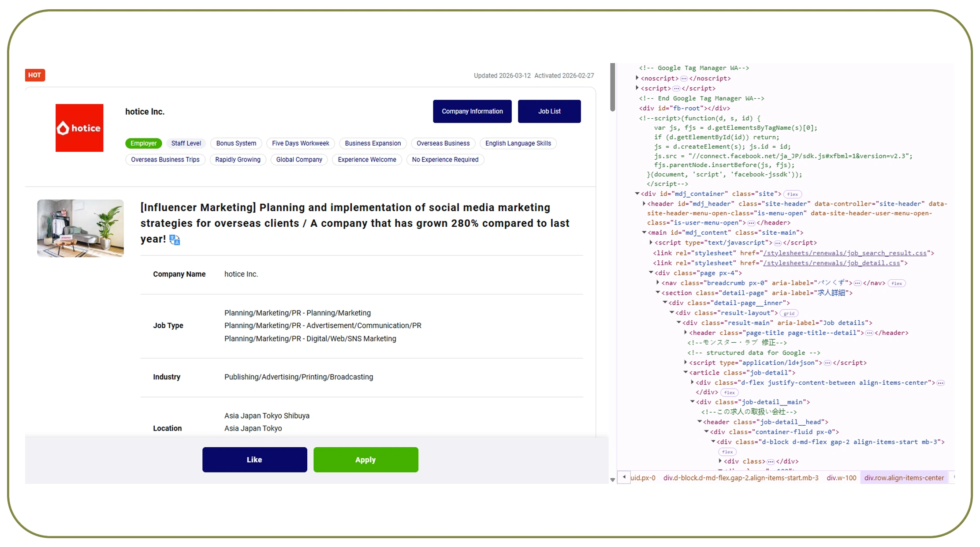Click the HOT badge
980x547 pixels.
pyautogui.click(x=34, y=75)
